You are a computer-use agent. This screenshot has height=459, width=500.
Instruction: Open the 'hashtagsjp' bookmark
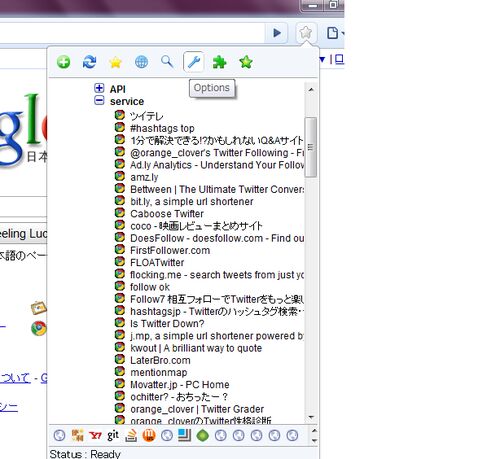coord(217,311)
